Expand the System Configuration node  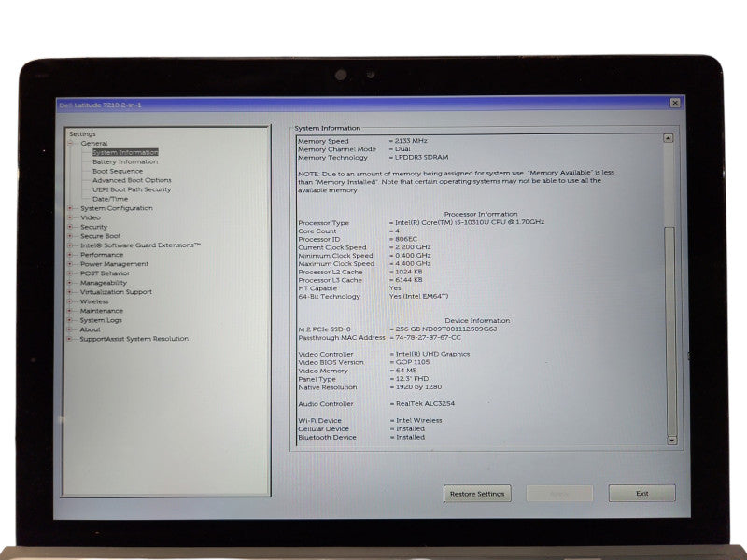(71, 208)
